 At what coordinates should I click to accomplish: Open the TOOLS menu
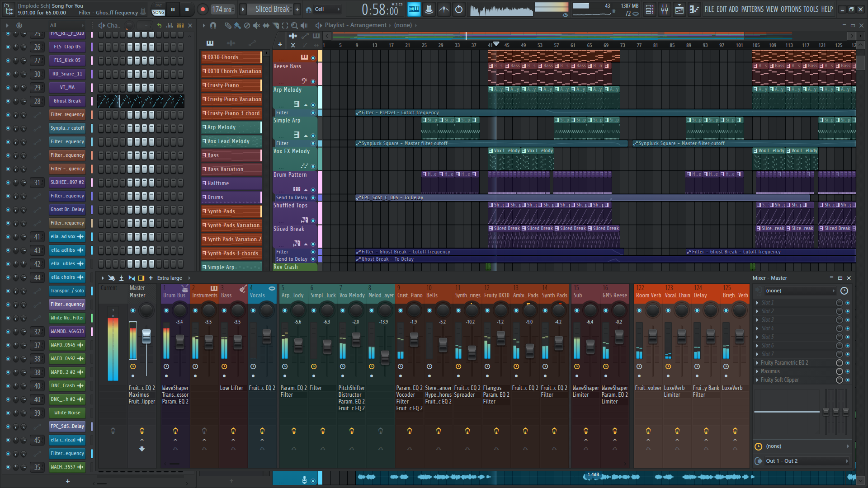[x=811, y=9]
